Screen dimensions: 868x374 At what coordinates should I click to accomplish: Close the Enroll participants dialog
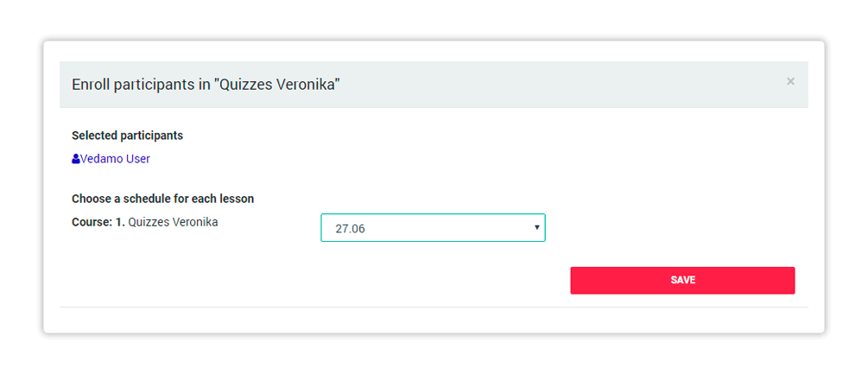[x=790, y=81]
